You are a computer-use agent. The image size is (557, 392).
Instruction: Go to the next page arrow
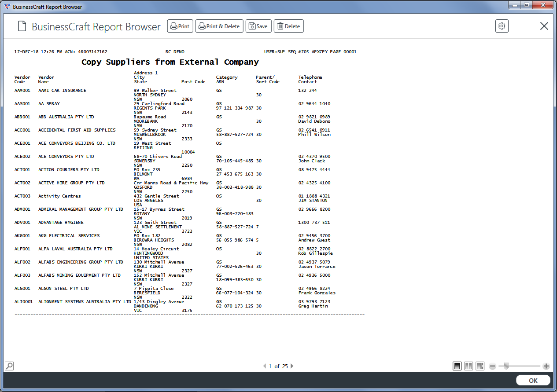[x=292, y=366]
